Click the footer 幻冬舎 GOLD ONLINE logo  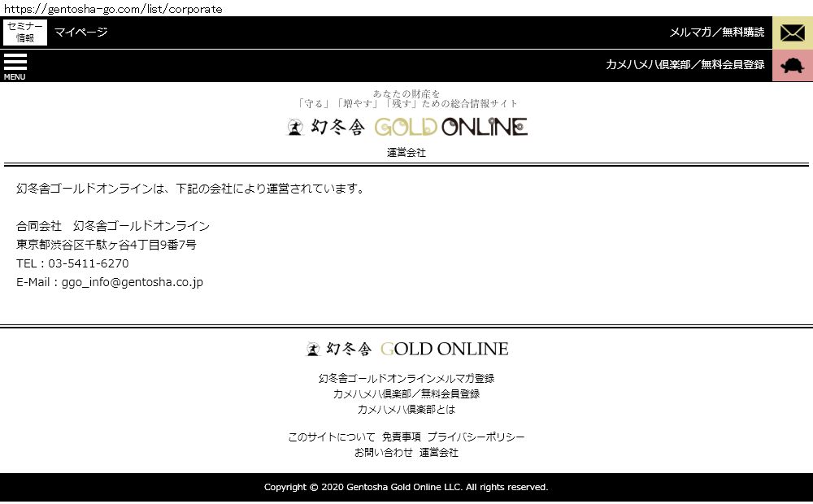406,349
